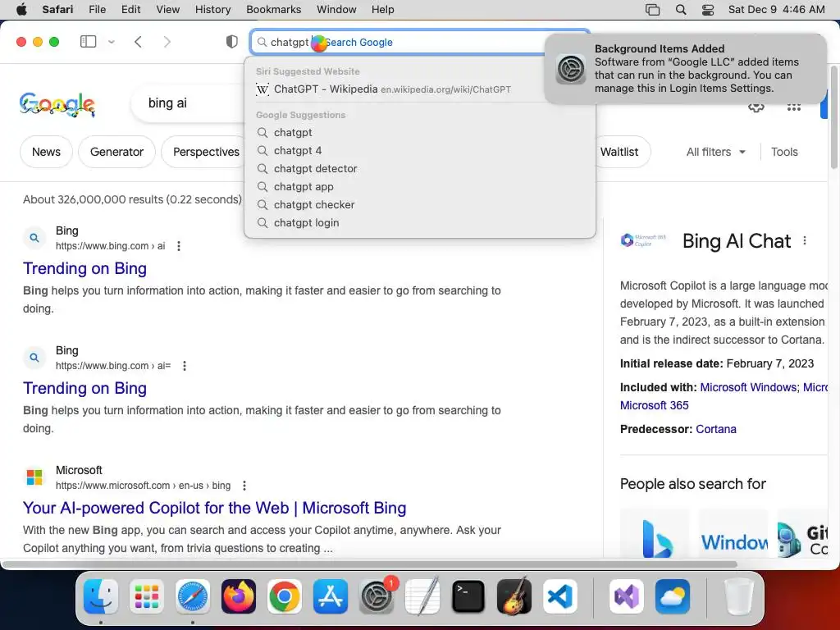Screen dimensions: 840x630
Task: Select the Generator filter chip
Action: pyautogui.click(x=116, y=152)
